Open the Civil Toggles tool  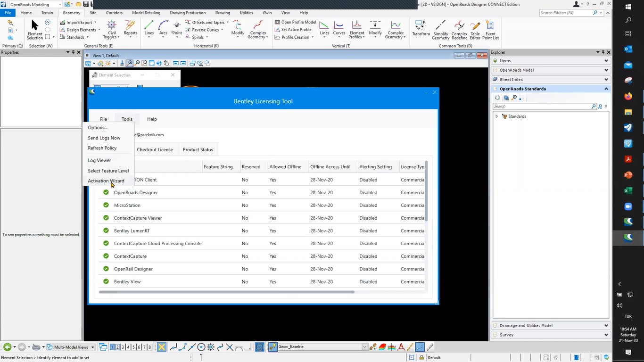[x=112, y=30]
